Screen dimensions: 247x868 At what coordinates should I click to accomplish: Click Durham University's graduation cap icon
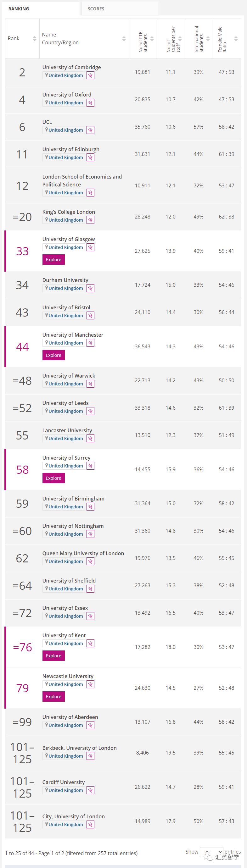[x=90, y=288]
